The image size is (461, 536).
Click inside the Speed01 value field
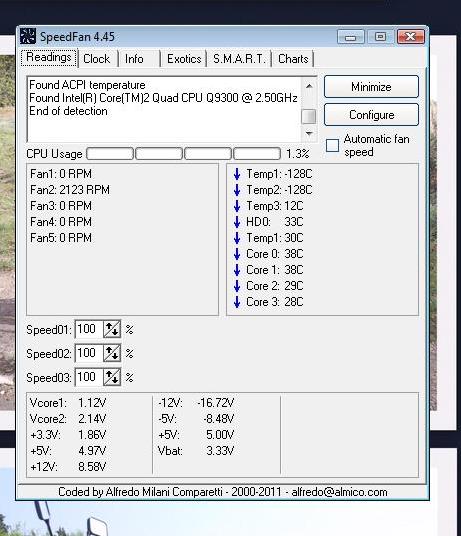pos(89,330)
